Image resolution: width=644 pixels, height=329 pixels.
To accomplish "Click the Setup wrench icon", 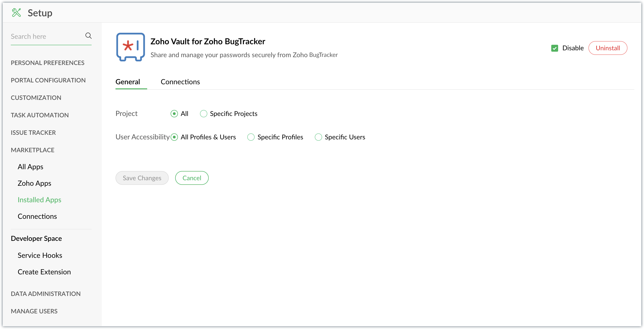I will (x=17, y=12).
